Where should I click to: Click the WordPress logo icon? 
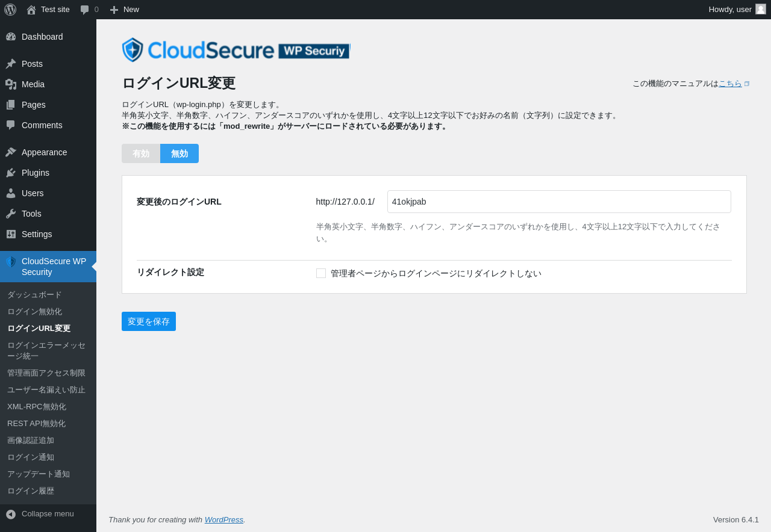coord(10,10)
